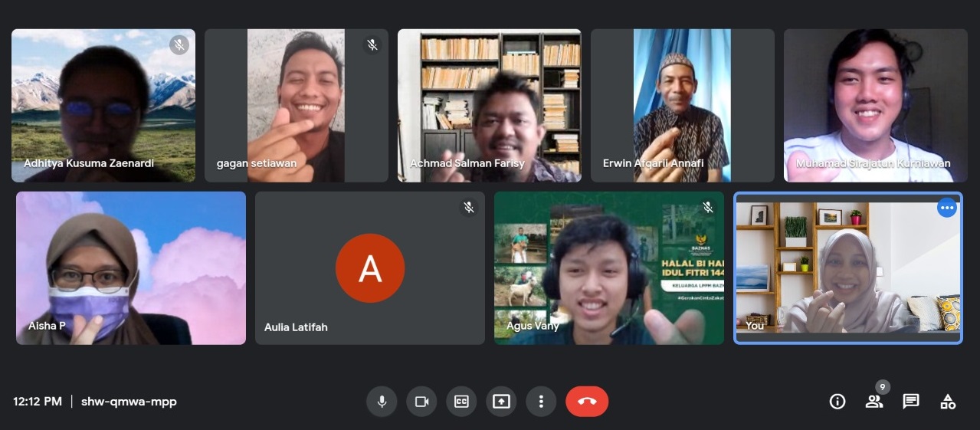Select Aisha P's video tile

click(131, 268)
